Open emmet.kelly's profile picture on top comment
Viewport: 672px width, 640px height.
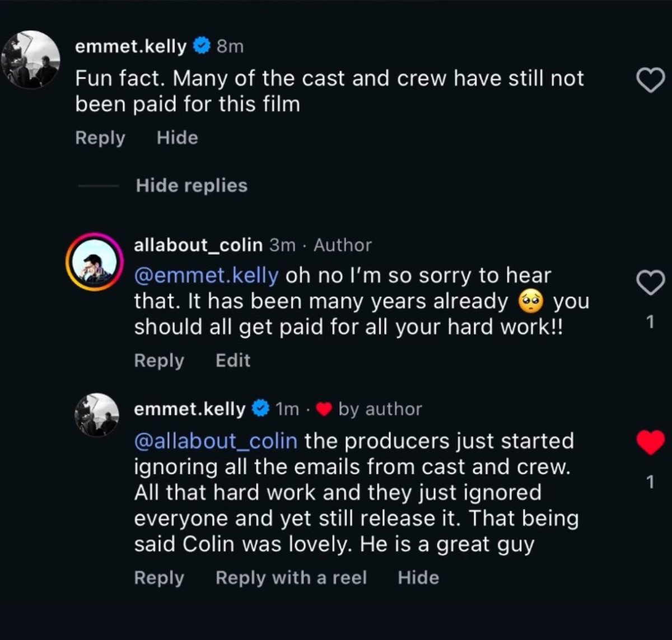click(x=31, y=59)
